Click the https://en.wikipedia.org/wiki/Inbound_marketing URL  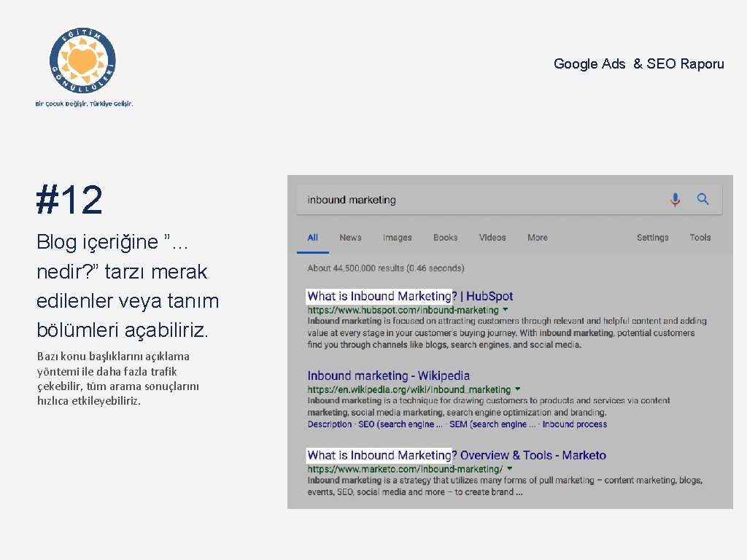pos(409,389)
